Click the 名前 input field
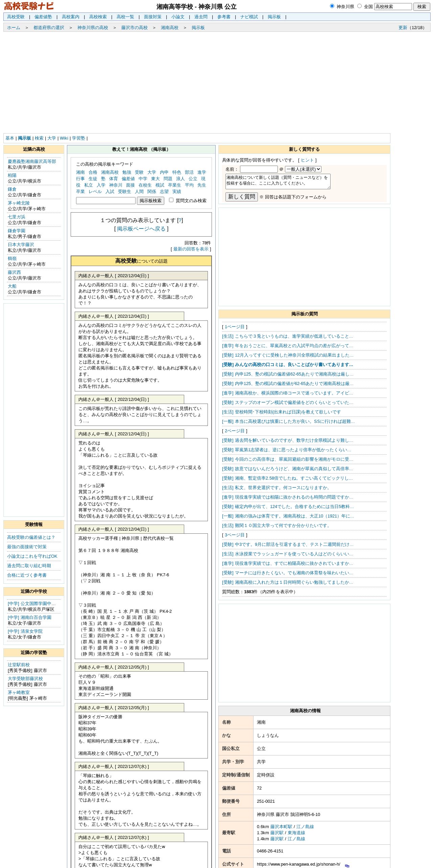Viewport: 434px width, 868px height. 259,169
